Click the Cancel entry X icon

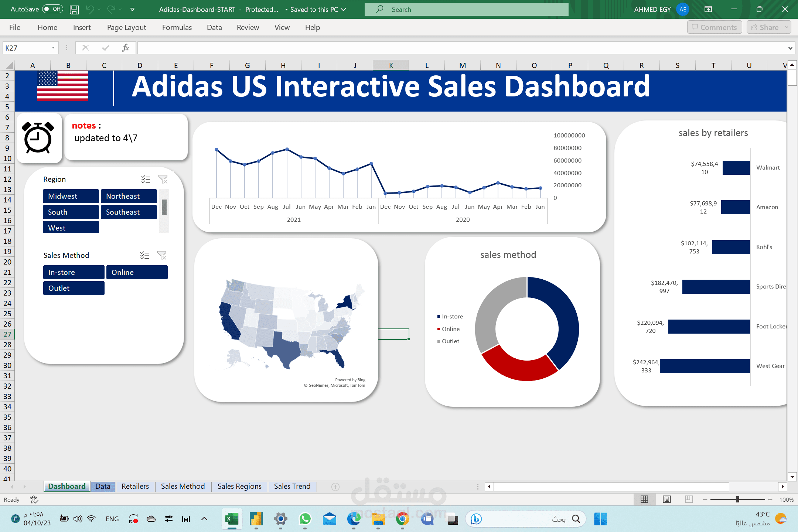pos(85,48)
